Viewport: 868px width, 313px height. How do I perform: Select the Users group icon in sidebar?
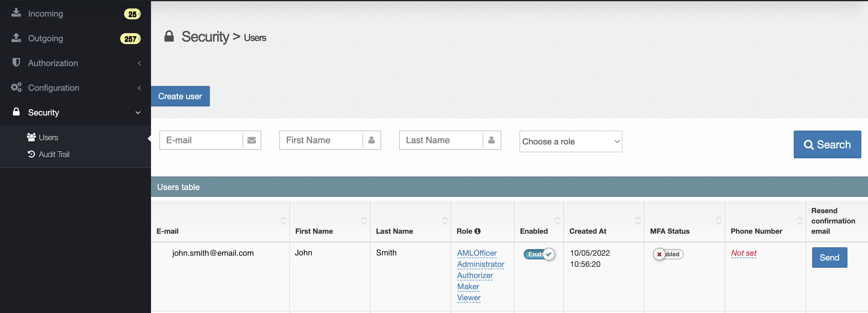(x=31, y=137)
